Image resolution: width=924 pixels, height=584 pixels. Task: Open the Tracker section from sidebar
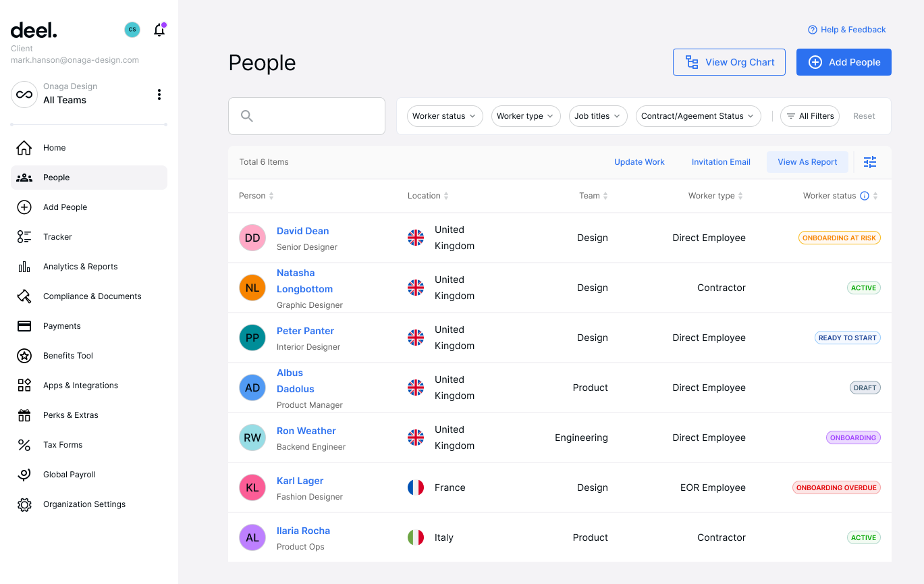pyautogui.click(x=24, y=236)
